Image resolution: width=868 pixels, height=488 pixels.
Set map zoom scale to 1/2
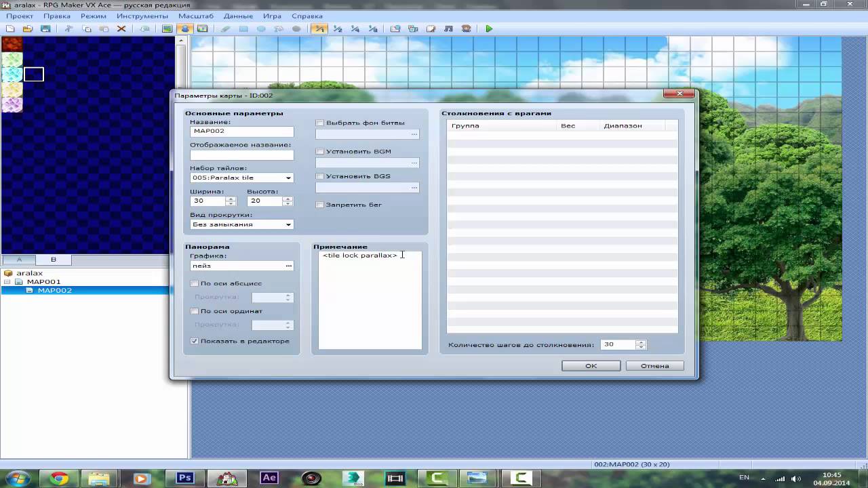[337, 28]
